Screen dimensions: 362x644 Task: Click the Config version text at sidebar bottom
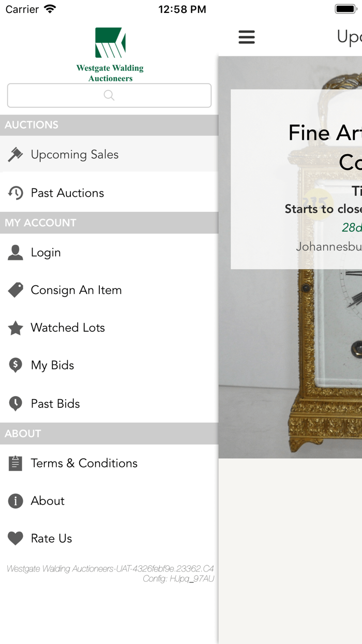click(178, 579)
